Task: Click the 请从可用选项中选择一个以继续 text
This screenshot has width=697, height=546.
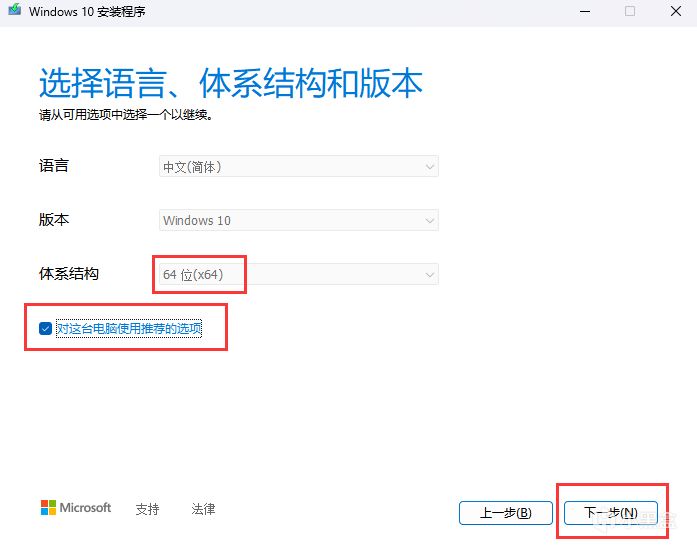Action: tap(126, 115)
